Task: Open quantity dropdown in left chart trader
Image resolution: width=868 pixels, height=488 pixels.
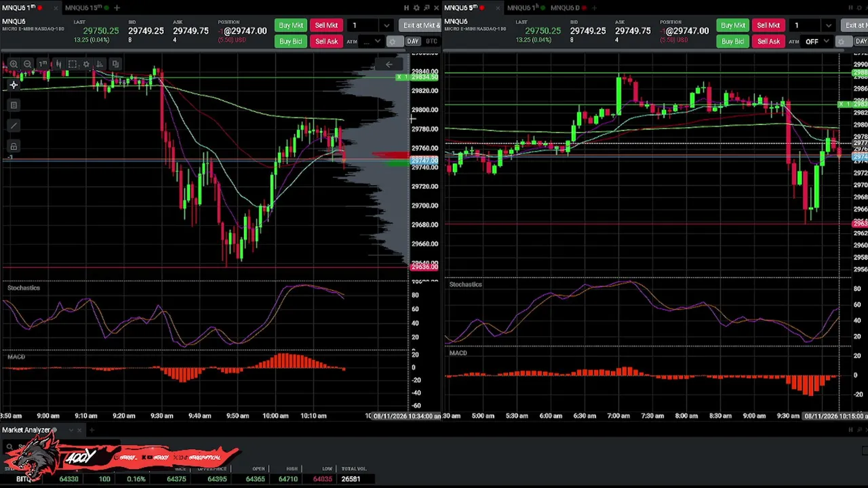Action: (x=387, y=26)
